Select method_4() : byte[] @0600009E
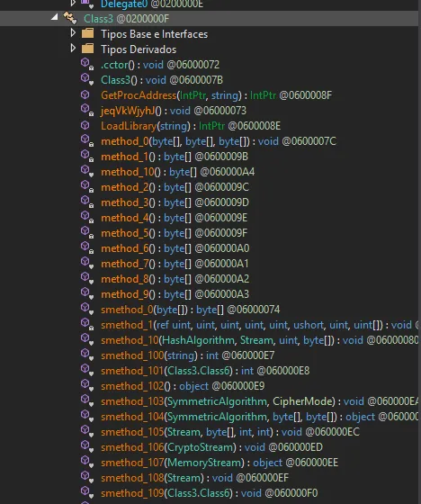Screen dimensions: 421x504 pos(175,218)
